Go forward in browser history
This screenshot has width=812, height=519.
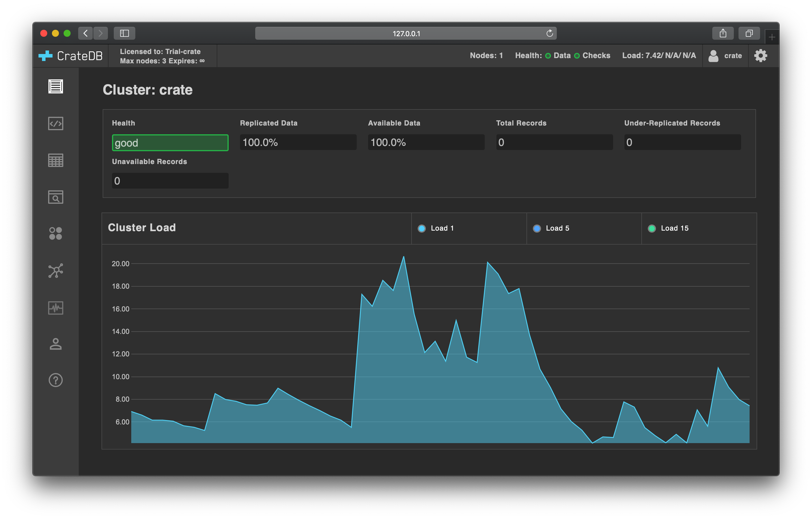pyautogui.click(x=101, y=33)
